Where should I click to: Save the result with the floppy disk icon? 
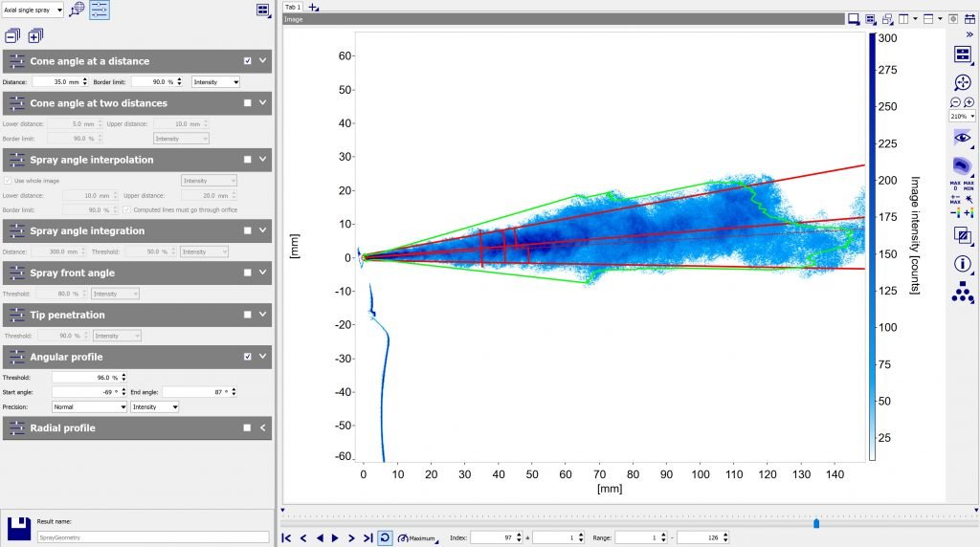17,529
